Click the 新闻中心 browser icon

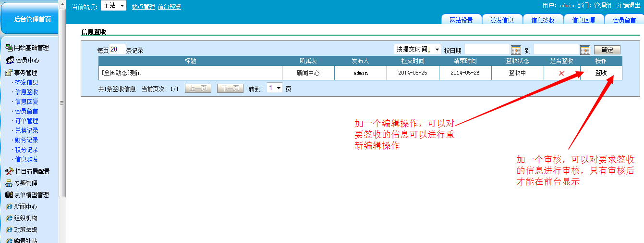click(x=9, y=206)
